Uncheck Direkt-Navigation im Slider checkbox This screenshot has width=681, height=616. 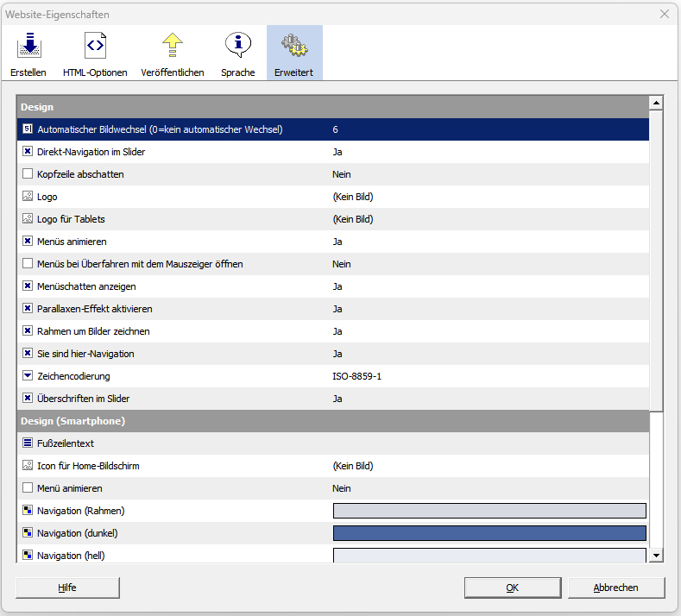[x=28, y=151]
